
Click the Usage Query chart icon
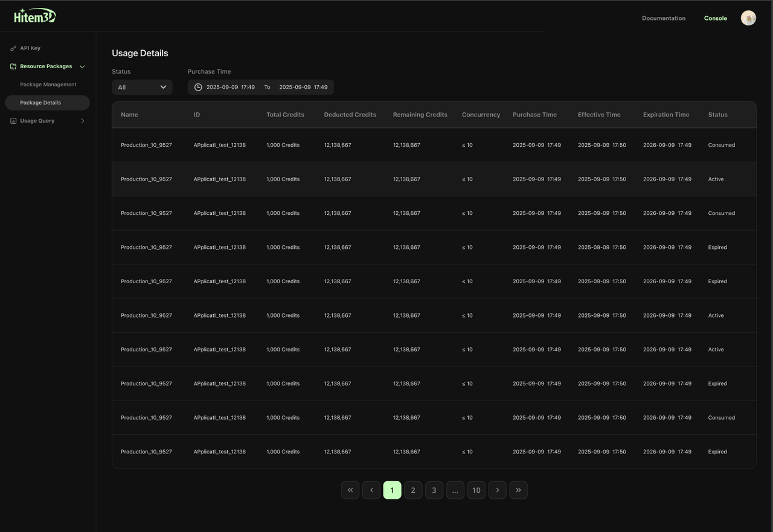pyautogui.click(x=13, y=121)
